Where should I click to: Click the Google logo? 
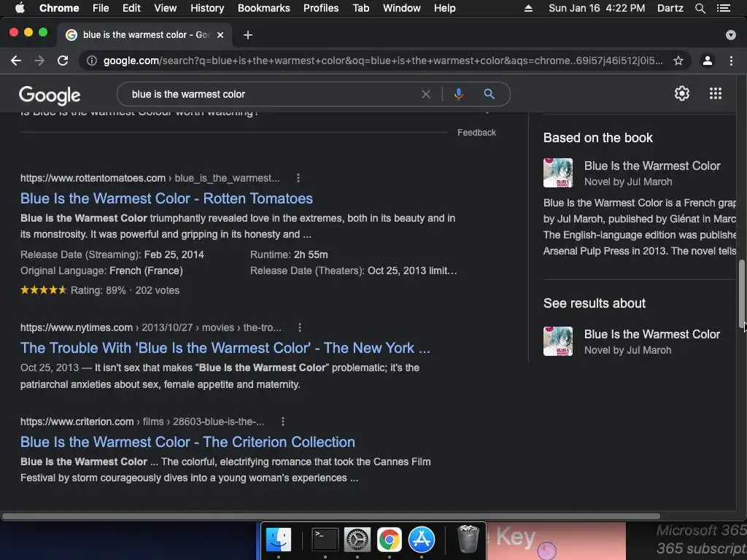click(x=50, y=96)
